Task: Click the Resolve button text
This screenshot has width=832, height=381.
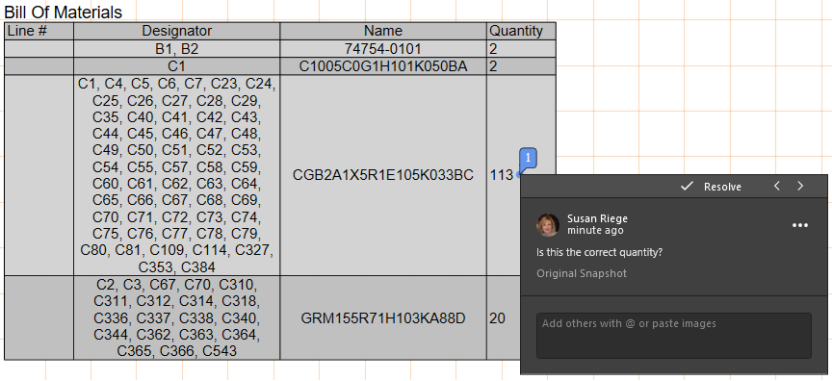Action: [723, 187]
